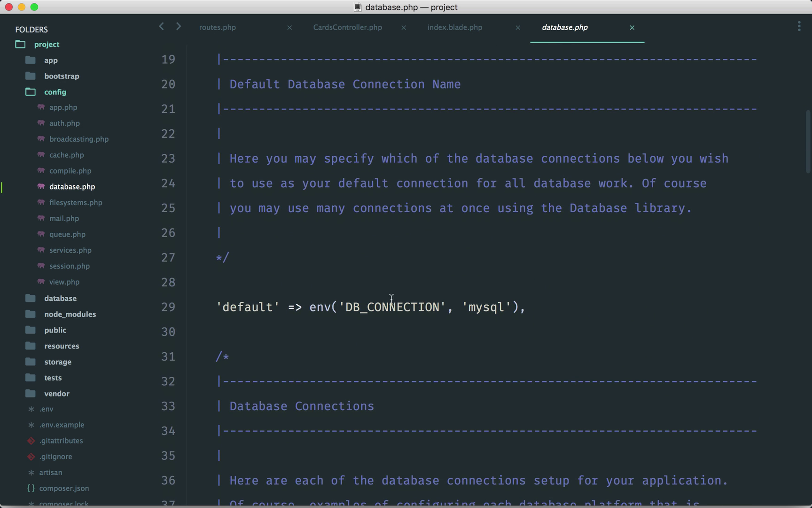Switch to the CardsController.php tab

click(348, 27)
